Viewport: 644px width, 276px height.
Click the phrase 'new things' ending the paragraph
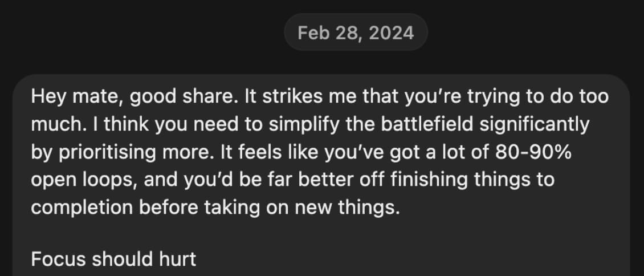347,208
